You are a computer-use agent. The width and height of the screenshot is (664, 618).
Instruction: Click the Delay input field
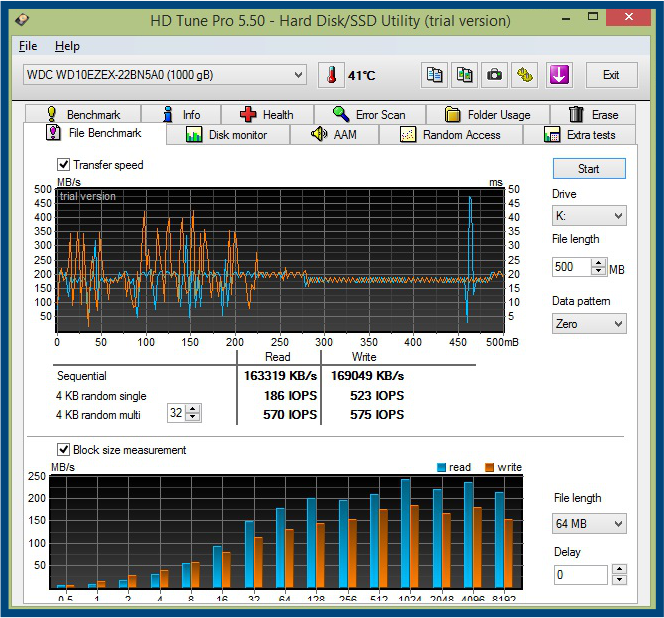point(581,575)
